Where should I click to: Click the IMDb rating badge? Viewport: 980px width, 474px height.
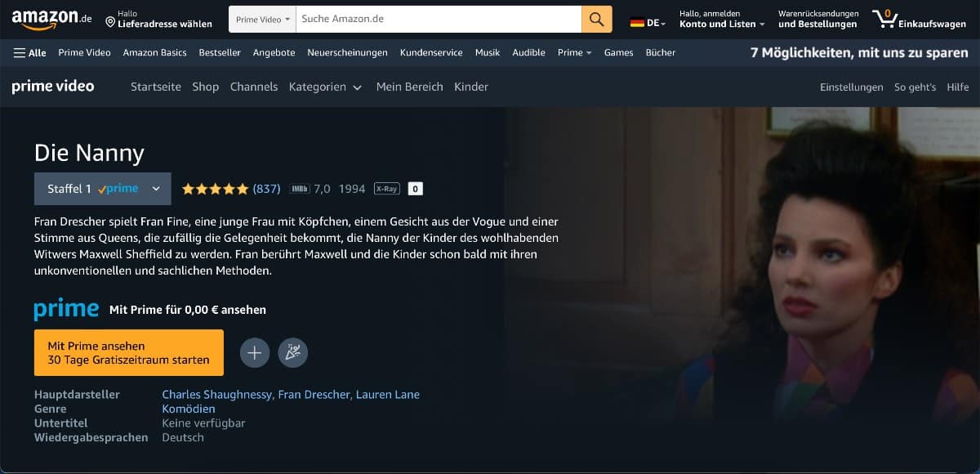point(299,189)
